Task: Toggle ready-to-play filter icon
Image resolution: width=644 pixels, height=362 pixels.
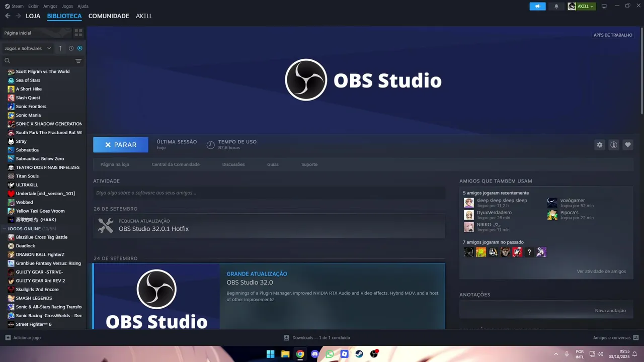Action: (79, 48)
